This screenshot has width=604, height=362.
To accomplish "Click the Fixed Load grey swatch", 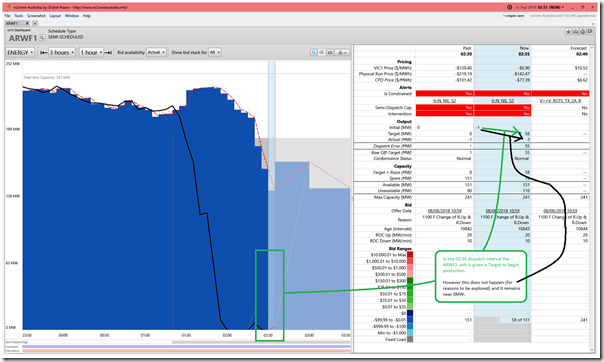I will (410, 339).
